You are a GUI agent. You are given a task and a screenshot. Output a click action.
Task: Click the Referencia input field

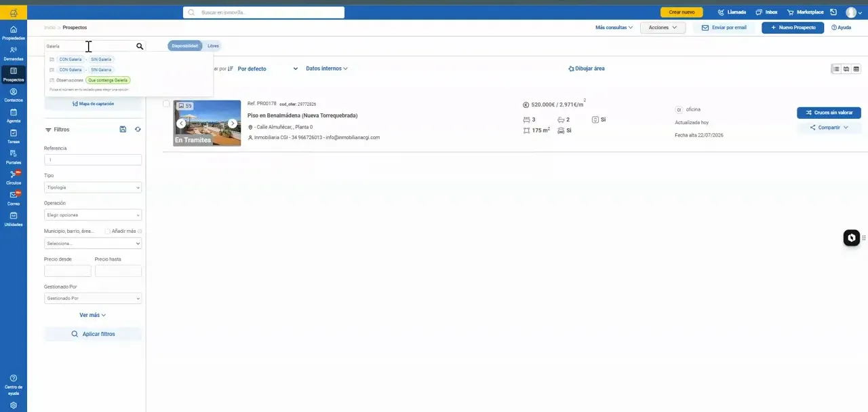[x=93, y=160]
